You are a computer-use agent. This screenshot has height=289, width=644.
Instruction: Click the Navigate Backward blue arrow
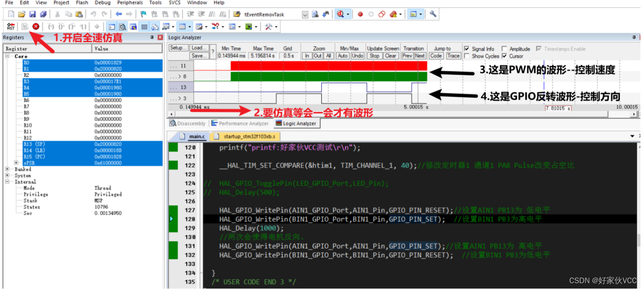119,14
